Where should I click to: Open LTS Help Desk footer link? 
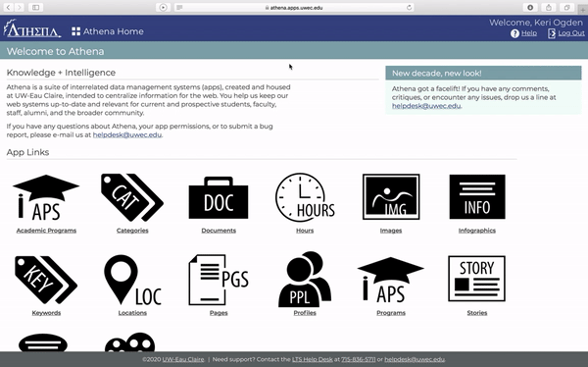coord(313,359)
